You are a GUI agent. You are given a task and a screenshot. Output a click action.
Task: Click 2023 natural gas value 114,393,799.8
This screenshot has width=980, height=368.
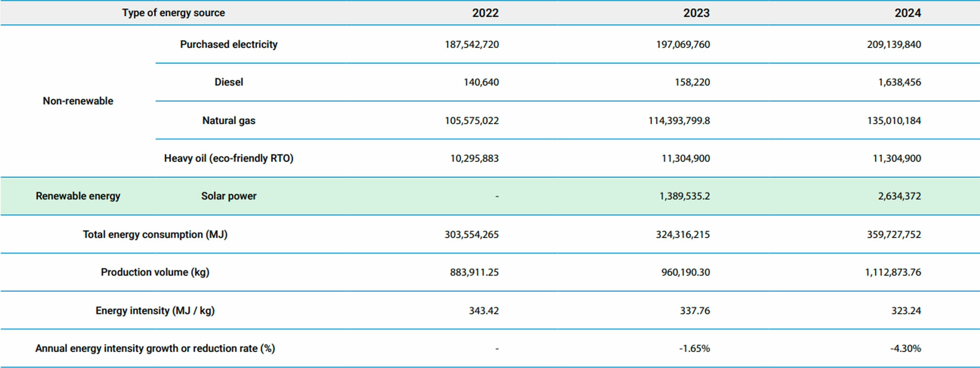click(679, 121)
